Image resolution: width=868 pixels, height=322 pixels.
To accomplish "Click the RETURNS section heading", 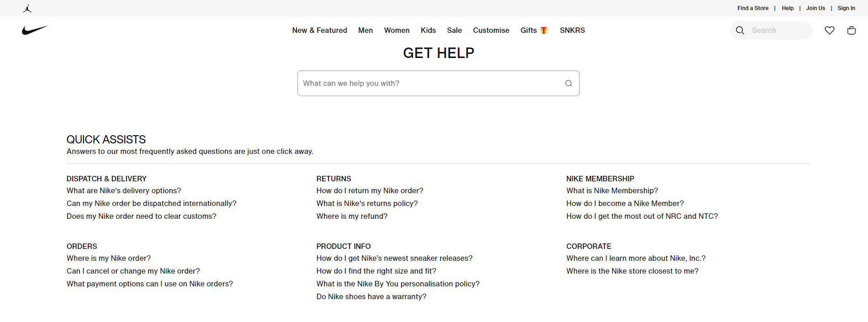I will click(x=334, y=179).
